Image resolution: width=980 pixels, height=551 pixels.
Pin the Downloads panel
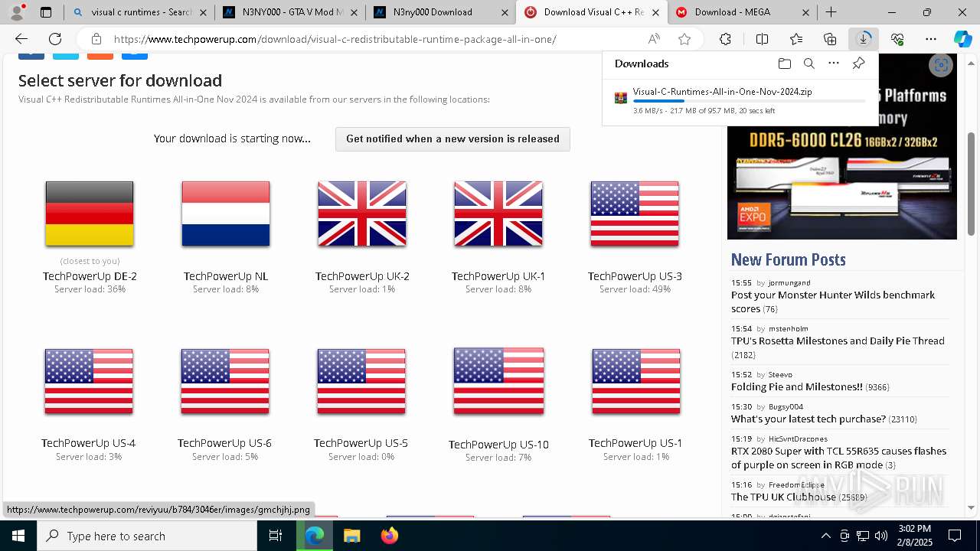pos(858,64)
